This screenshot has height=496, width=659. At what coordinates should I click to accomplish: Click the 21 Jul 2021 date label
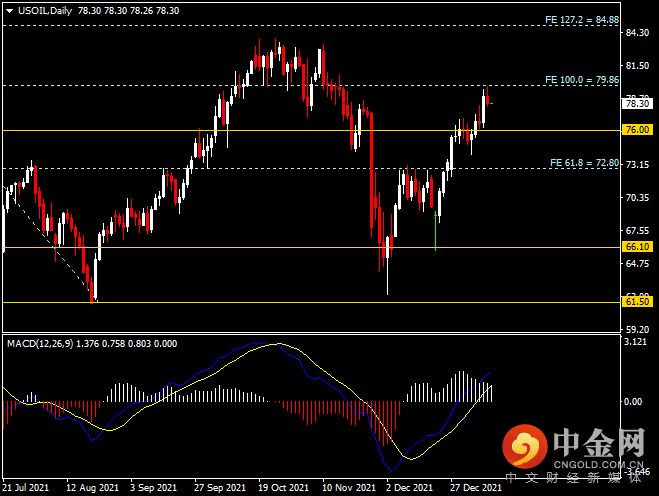pyautogui.click(x=26, y=488)
